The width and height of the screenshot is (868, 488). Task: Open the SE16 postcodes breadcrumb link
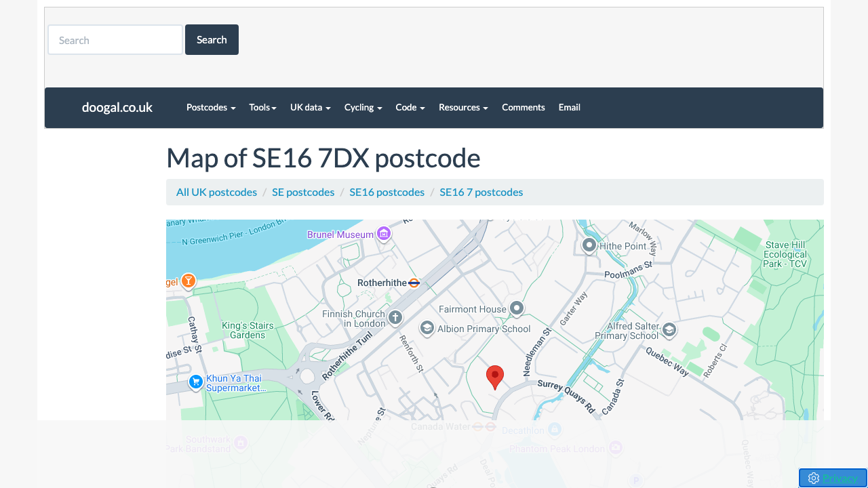[x=387, y=192]
